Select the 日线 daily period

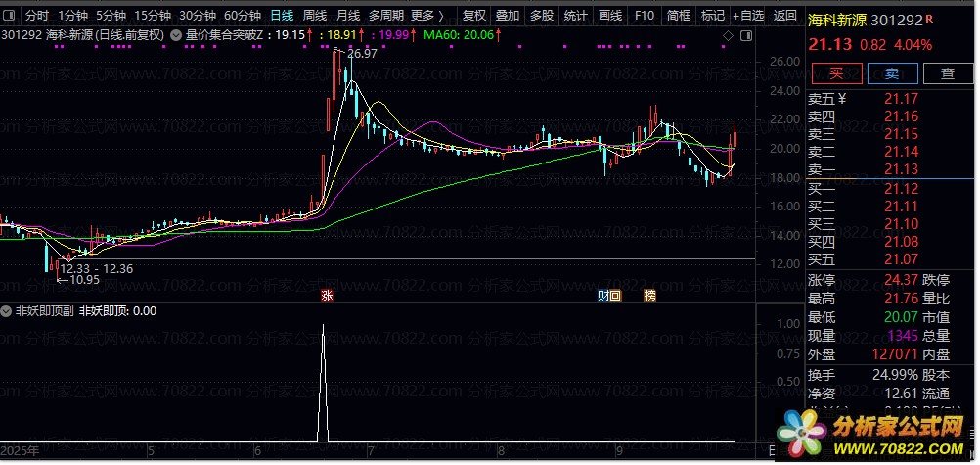[x=282, y=16]
